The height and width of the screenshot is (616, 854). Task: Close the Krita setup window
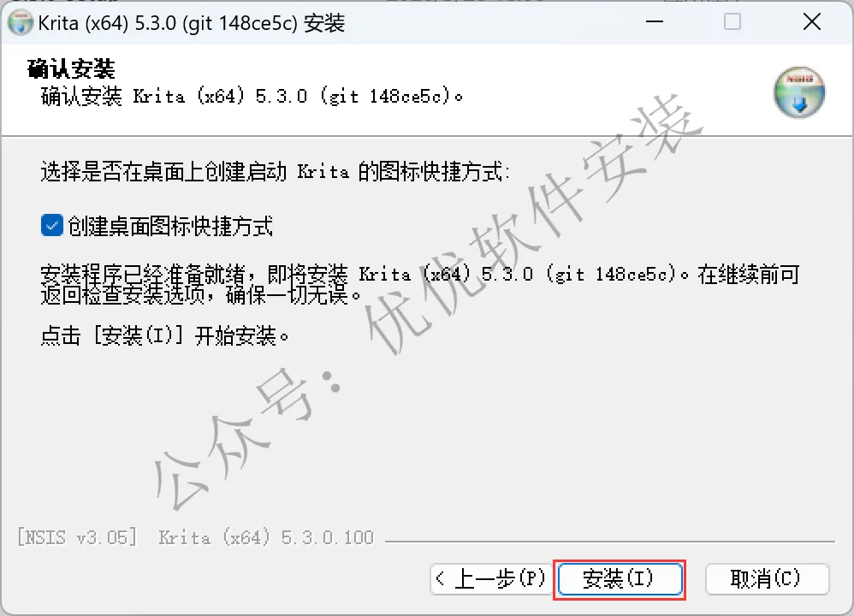[x=811, y=21]
